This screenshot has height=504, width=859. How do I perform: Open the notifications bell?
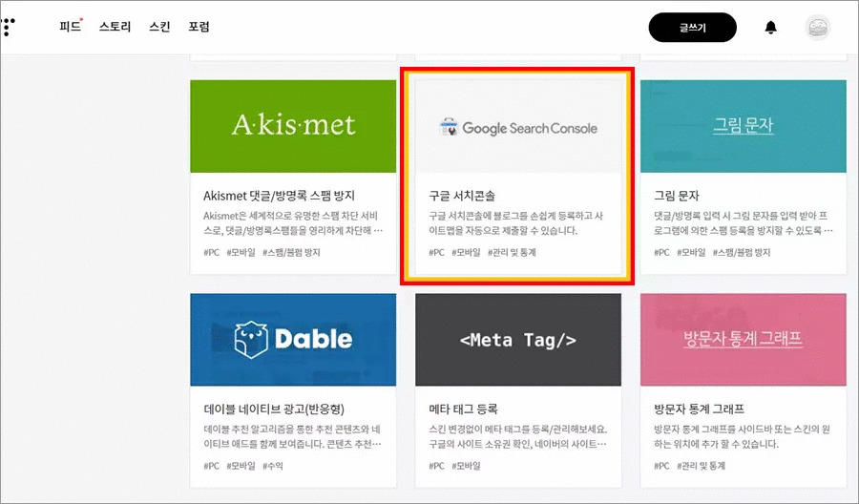[x=770, y=28]
